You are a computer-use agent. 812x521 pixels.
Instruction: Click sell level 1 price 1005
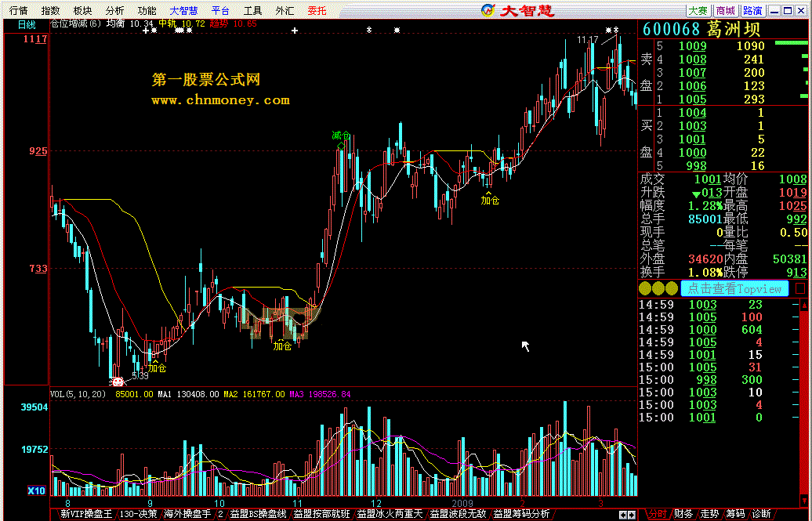click(692, 99)
